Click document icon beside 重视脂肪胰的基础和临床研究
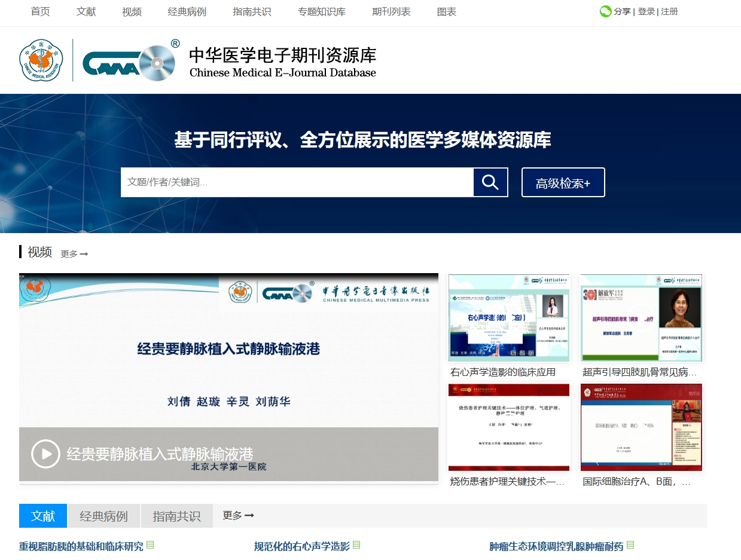741x560 pixels. pyautogui.click(x=151, y=545)
